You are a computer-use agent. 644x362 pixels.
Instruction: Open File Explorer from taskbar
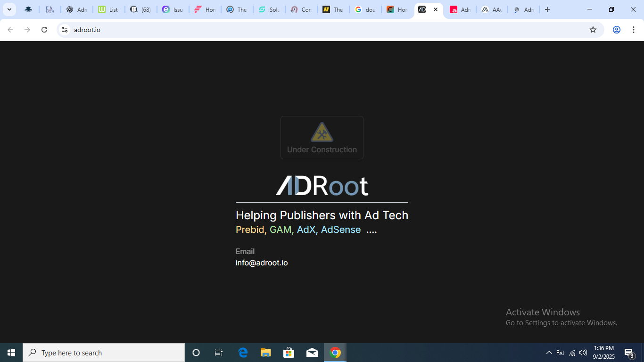click(266, 353)
